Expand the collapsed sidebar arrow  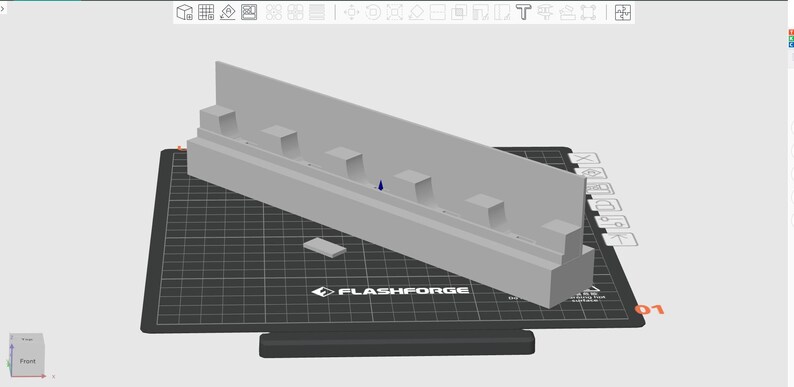3,9
